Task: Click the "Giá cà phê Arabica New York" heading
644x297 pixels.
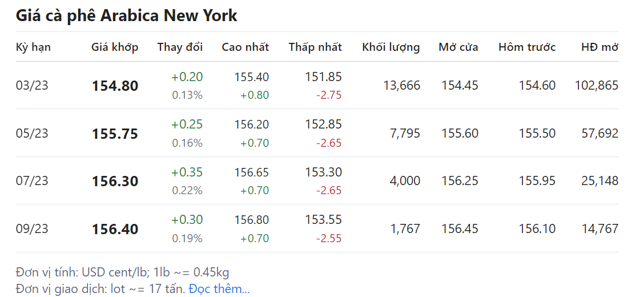Action: (126, 15)
